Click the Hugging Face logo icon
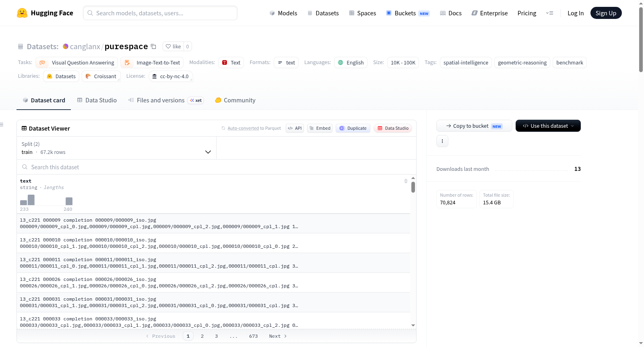Image resolution: width=644 pixels, height=347 pixels. pos(22,13)
